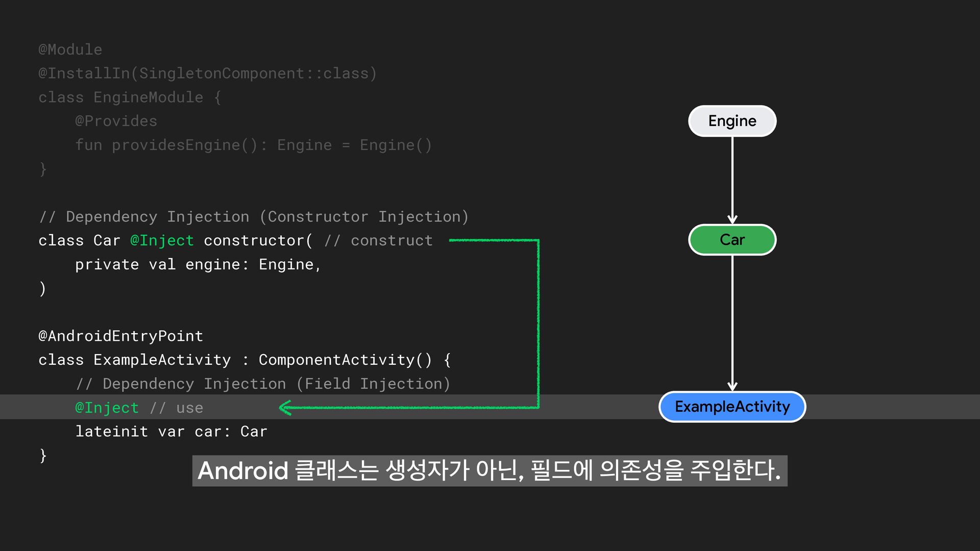This screenshot has height=551, width=980.
Task: Click the Constructor Injection comment line
Action: pyautogui.click(x=253, y=216)
